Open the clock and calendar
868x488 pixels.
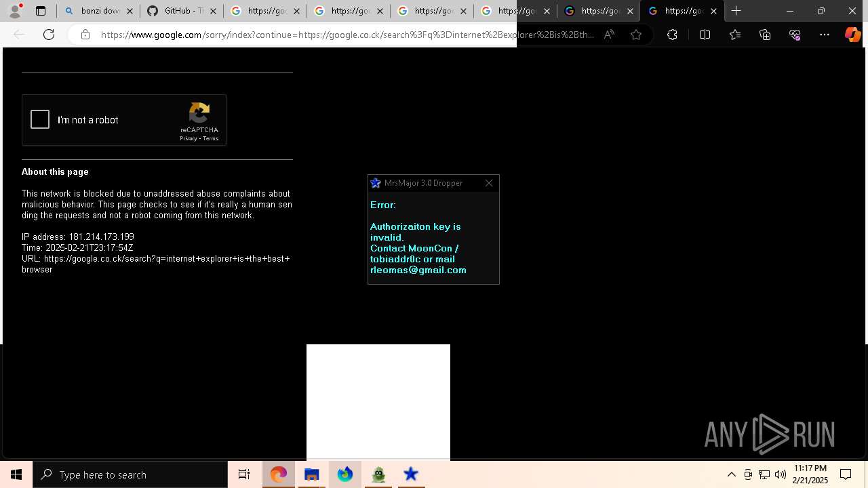click(810, 474)
